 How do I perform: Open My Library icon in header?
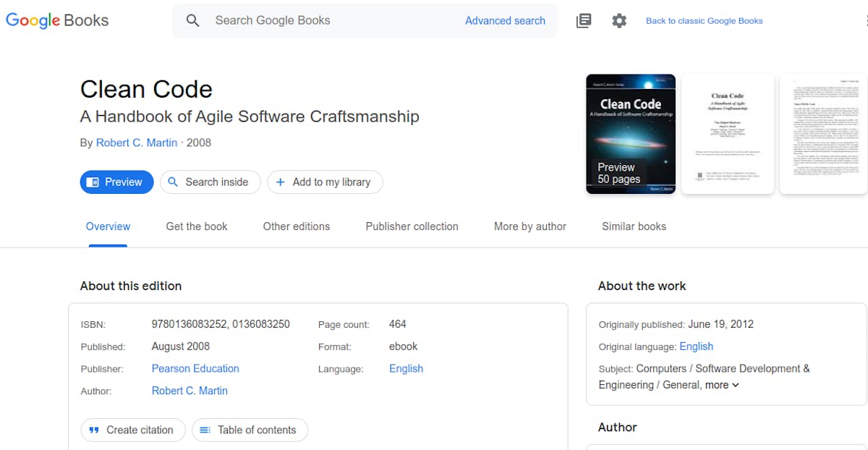(x=584, y=21)
